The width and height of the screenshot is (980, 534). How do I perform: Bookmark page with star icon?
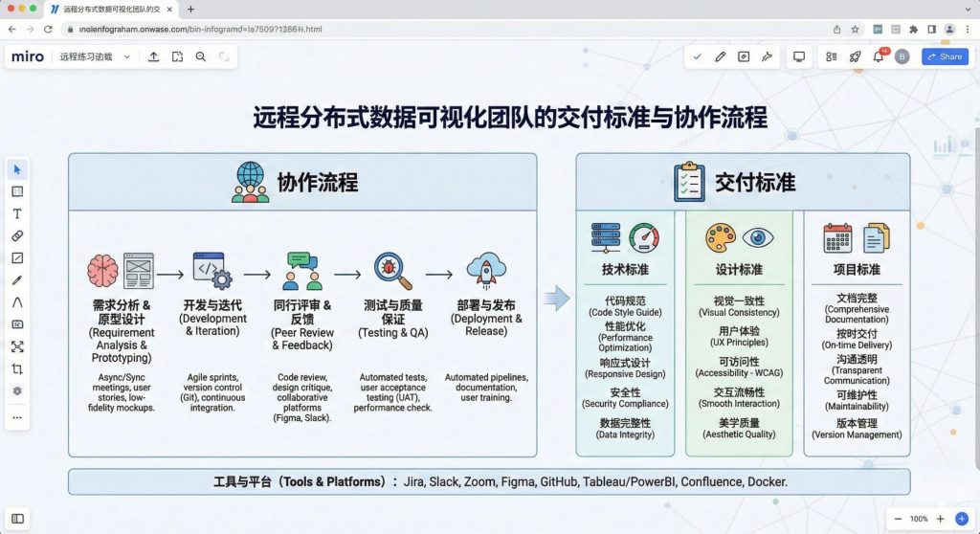coord(855,29)
